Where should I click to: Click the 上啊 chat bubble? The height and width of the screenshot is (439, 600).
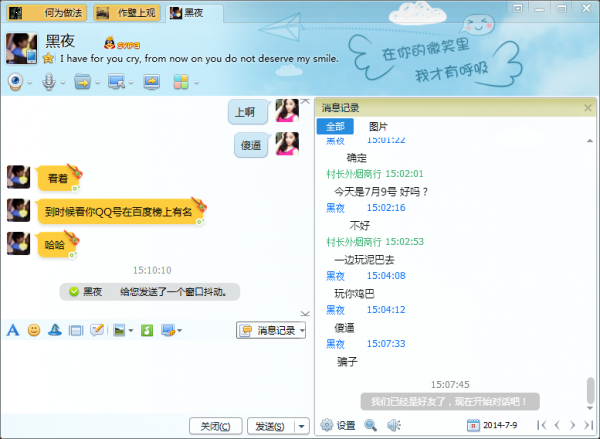pyautogui.click(x=248, y=112)
